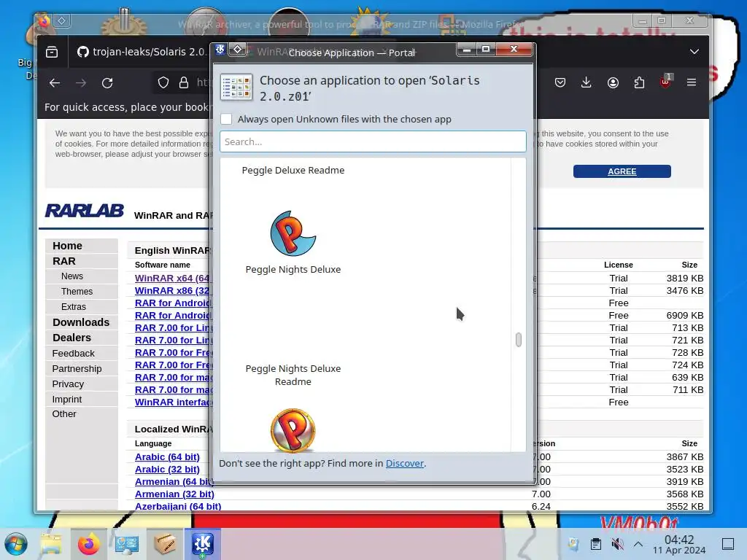Screen dimensions: 747x560
Task: Open system settings monitor taskbar icon
Action: (127, 544)
